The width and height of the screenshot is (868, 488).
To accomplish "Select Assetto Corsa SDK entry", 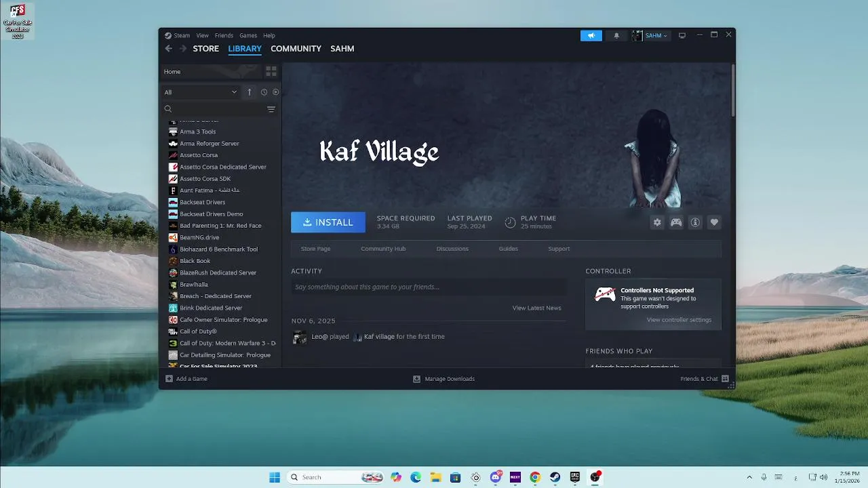I will (205, 179).
